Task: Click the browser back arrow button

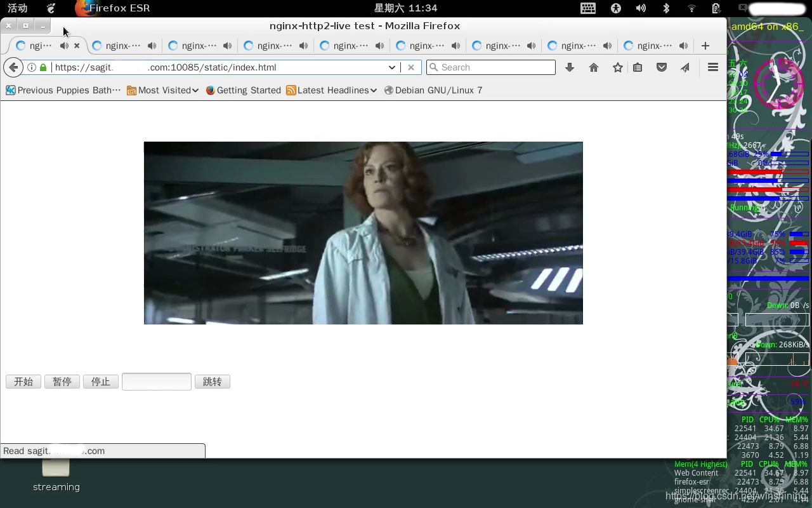Action: click(x=13, y=67)
